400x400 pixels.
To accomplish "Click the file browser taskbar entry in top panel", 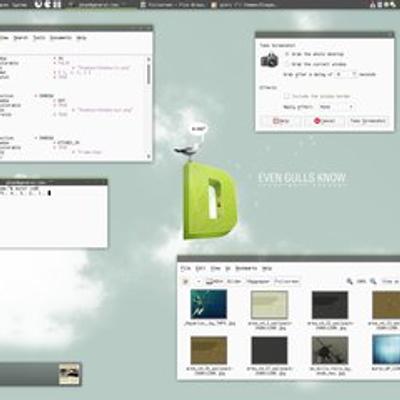I will [172, 5].
